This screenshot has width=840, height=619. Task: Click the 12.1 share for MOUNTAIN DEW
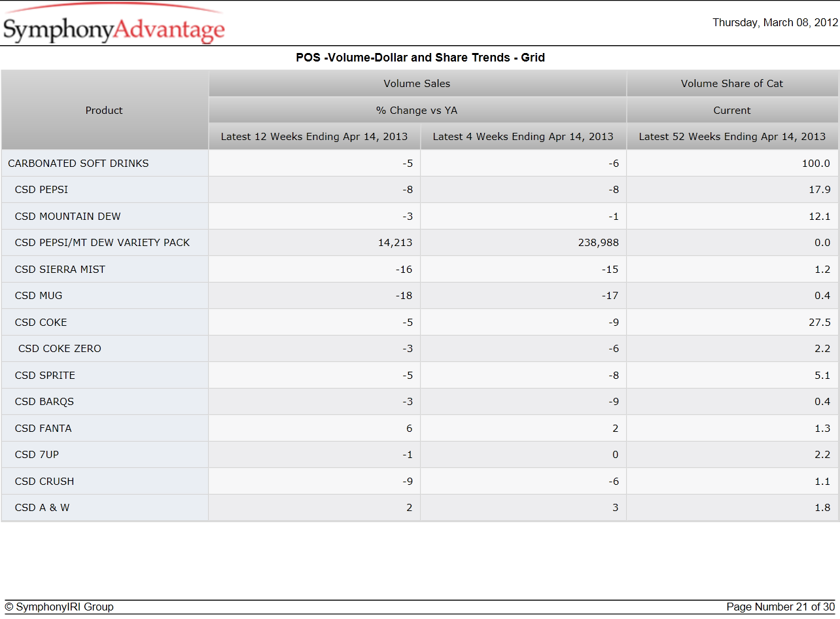820,216
